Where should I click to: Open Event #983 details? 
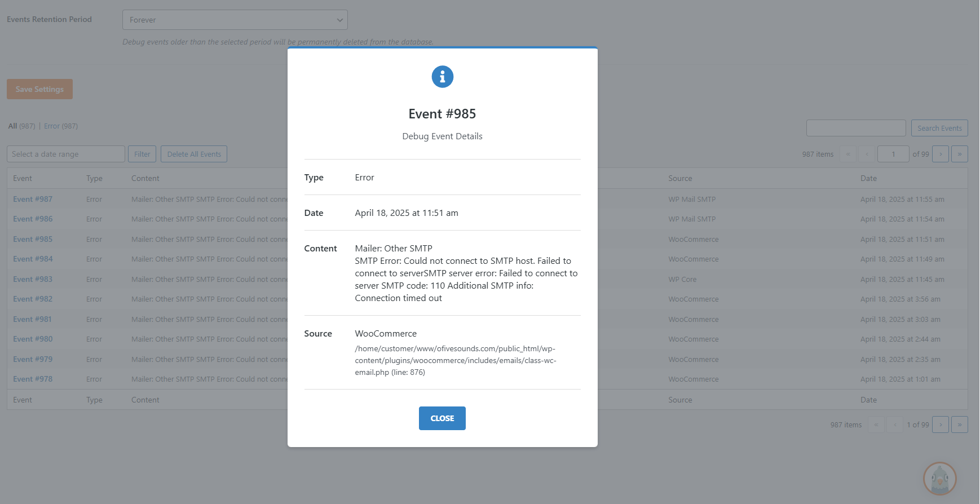click(33, 279)
